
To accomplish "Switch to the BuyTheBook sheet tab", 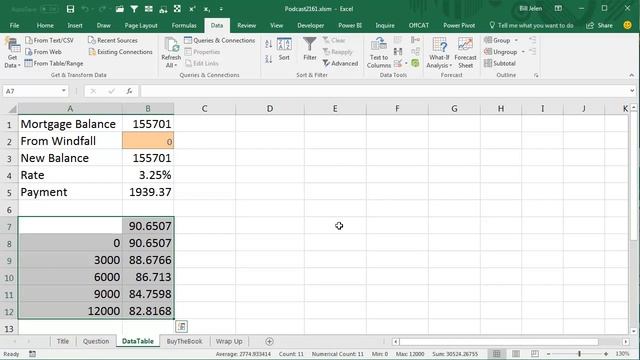I will coord(184,341).
